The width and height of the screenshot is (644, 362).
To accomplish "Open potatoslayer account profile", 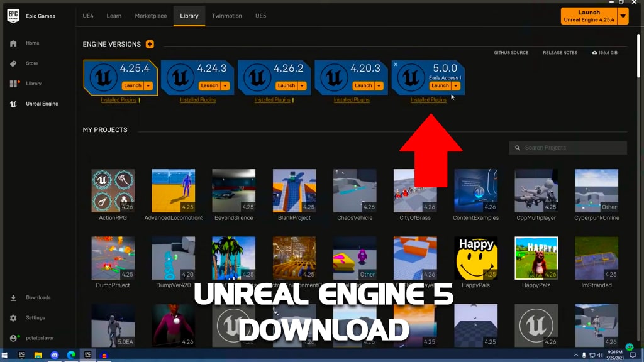I will (40, 337).
